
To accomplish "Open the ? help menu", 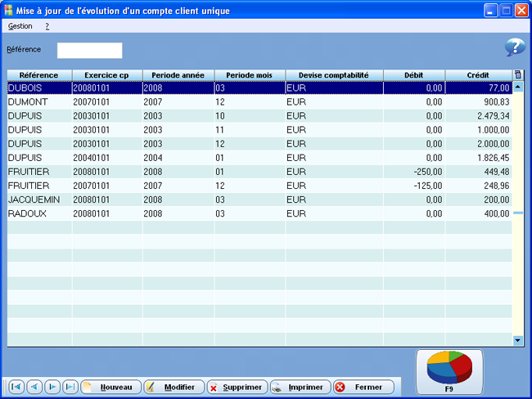I will (x=47, y=26).
